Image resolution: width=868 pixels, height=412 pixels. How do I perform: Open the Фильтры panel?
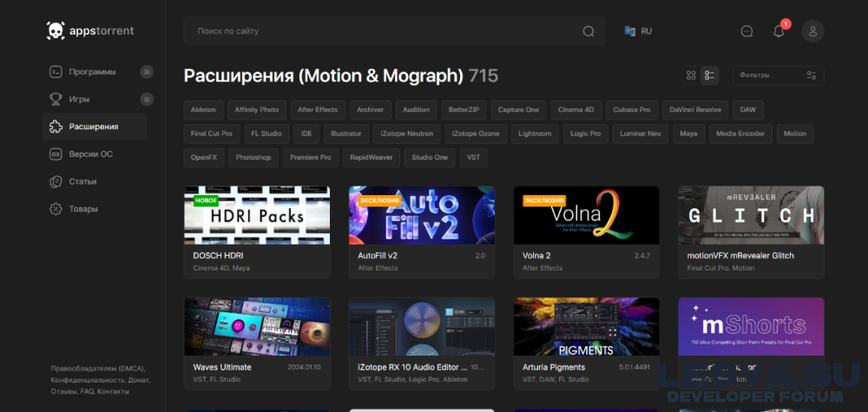(x=779, y=75)
